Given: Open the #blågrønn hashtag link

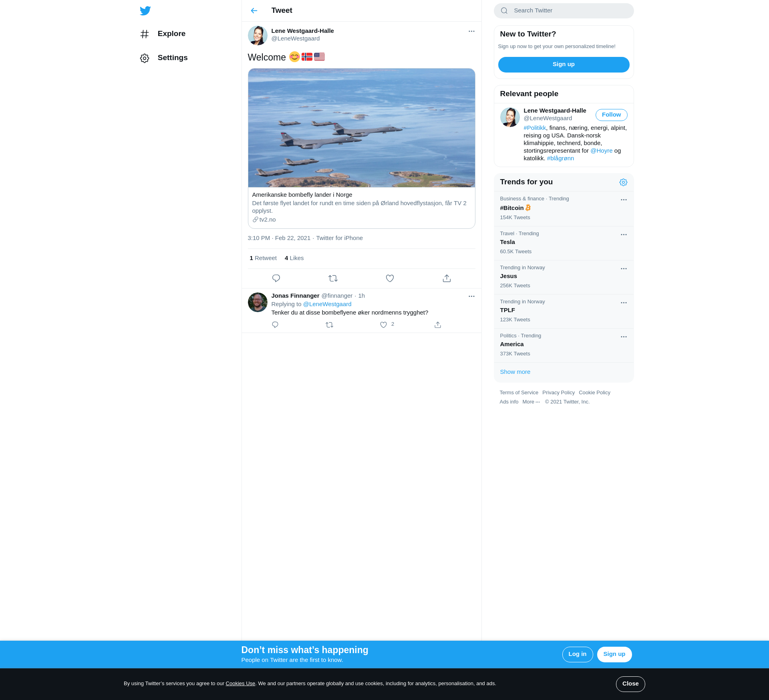Looking at the screenshot, I should coord(560,158).
